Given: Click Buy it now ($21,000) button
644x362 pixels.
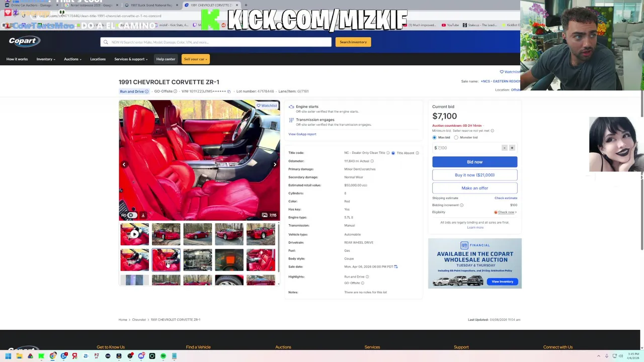Looking at the screenshot, I should [474, 175].
